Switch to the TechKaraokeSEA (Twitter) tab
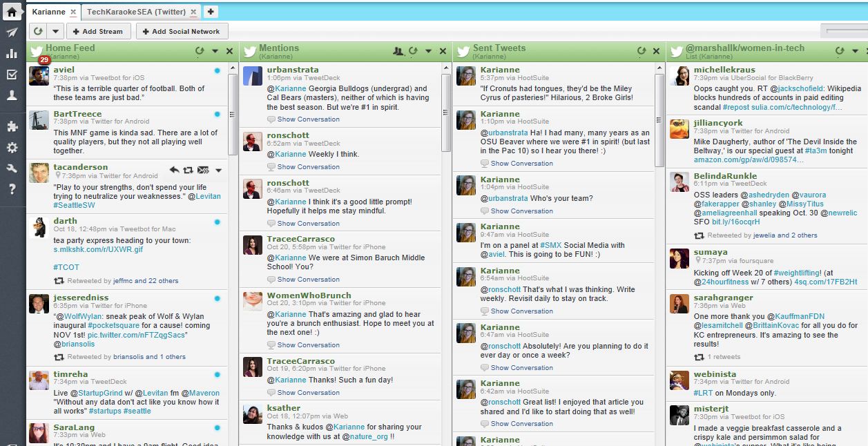Screen dimensions: 868x446 [136, 12]
